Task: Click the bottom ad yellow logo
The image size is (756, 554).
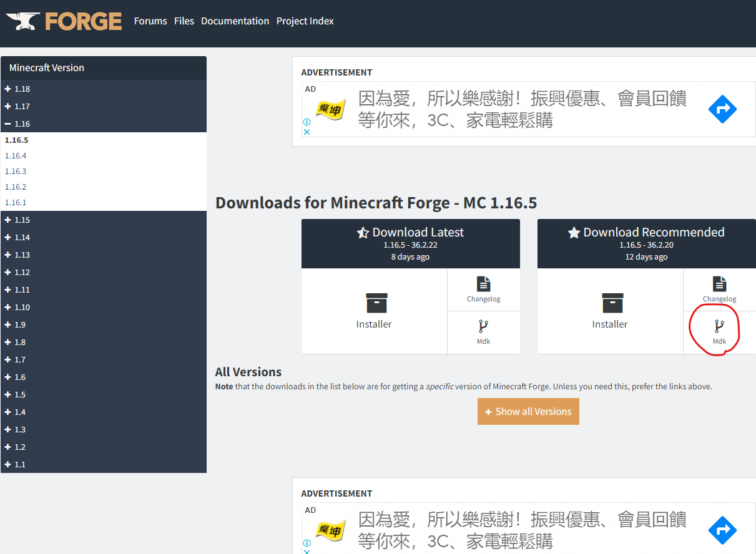Action: (331, 532)
